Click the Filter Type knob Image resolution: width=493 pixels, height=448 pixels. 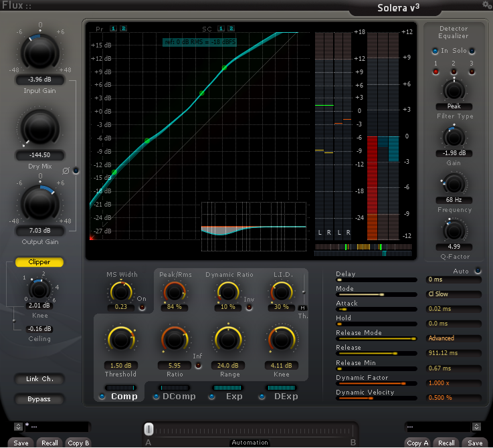454,90
